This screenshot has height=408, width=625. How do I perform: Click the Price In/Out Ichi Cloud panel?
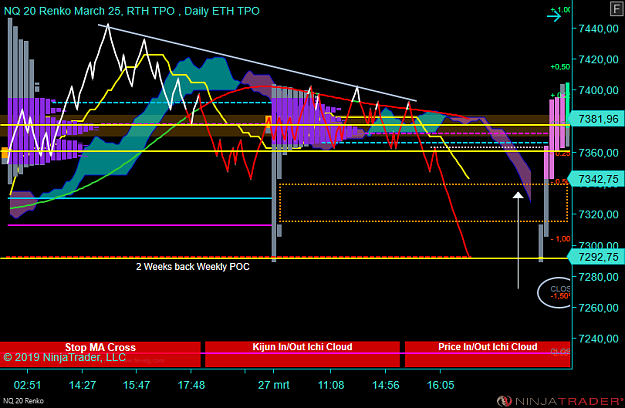coord(487,354)
